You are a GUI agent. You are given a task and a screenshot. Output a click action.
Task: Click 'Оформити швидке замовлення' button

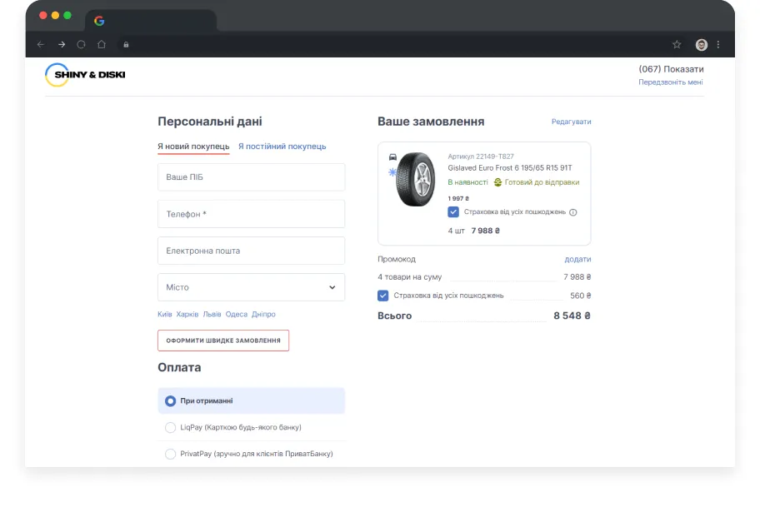point(223,341)
